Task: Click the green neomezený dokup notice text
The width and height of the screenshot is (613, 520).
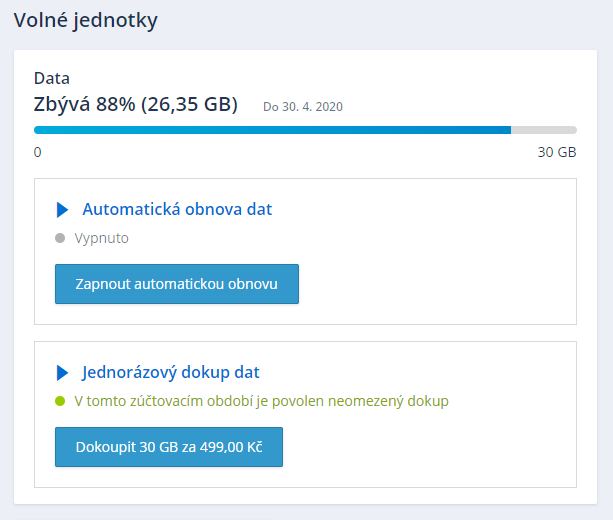Action: click(x=262, y=401)
